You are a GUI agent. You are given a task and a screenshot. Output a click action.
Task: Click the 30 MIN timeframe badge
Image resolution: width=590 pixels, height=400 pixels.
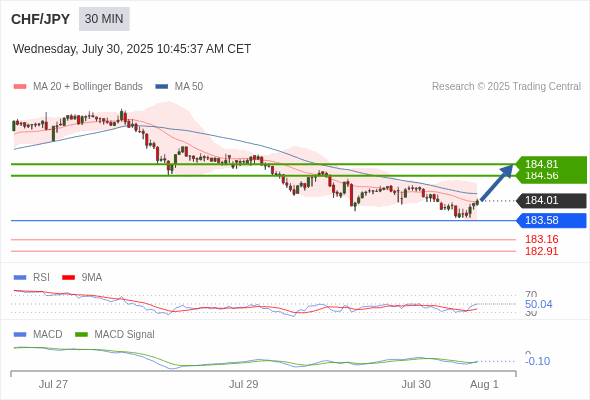click(104, 19)
